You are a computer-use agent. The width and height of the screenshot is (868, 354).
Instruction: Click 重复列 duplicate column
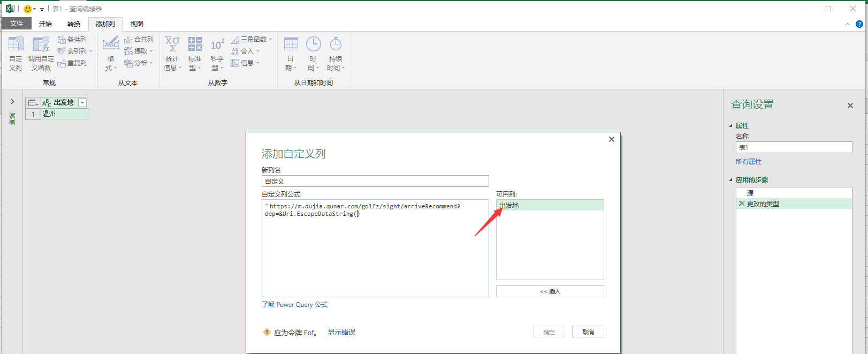pyautogui.click(x=72, y=63)
